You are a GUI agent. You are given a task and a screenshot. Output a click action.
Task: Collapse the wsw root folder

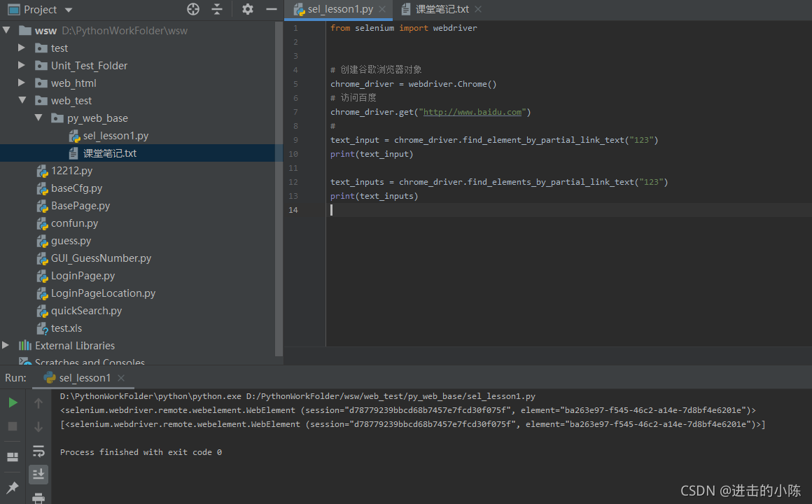click(7, 31)
